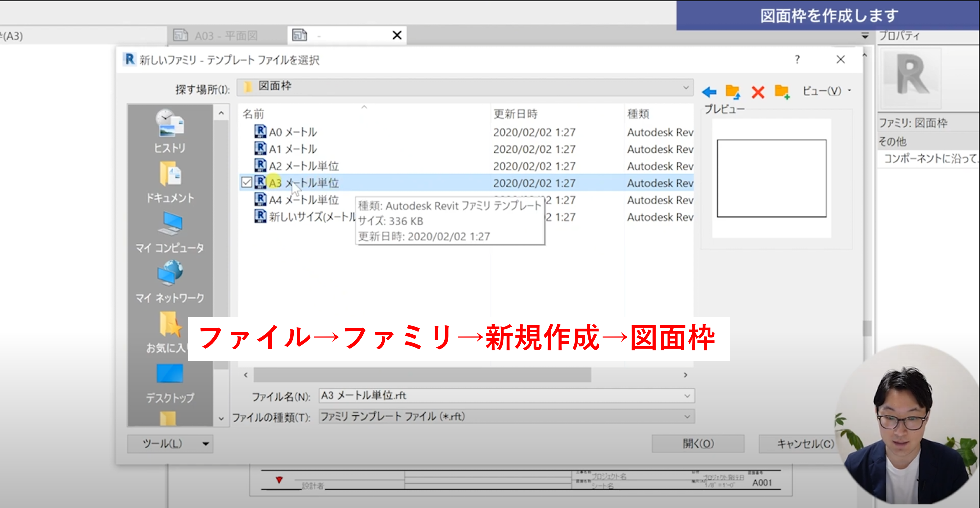Select the A4 メートル単位 template file

click(304, 200)
